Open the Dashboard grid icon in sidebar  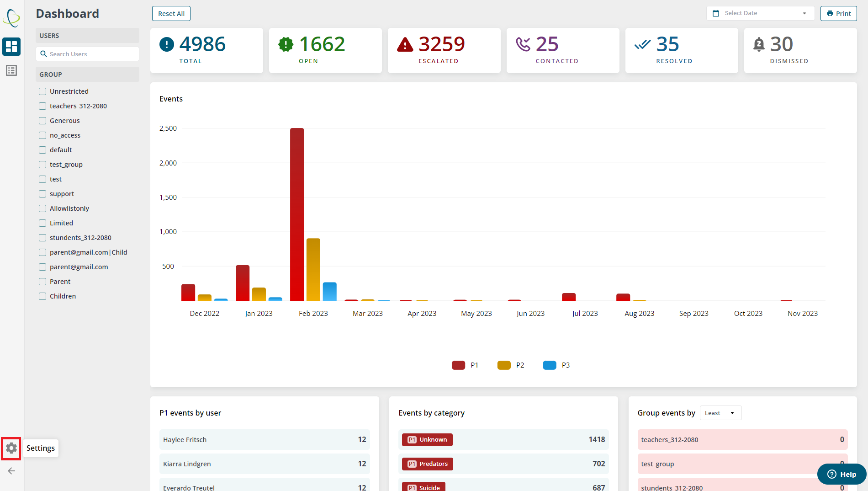coord(11,47)
